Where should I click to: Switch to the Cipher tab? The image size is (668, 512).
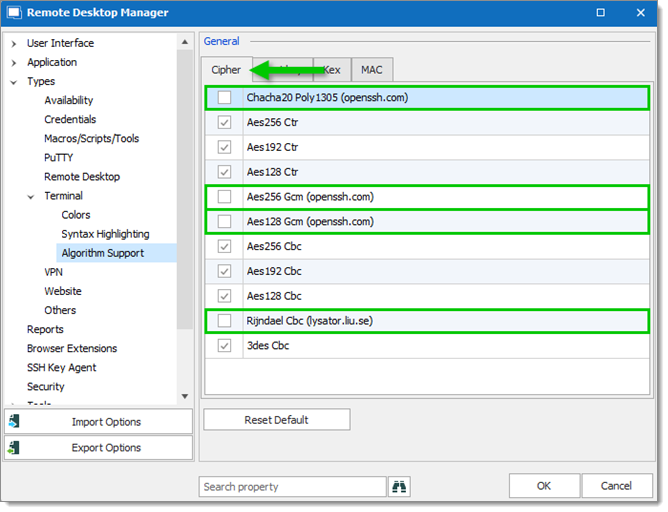point(226,69)
